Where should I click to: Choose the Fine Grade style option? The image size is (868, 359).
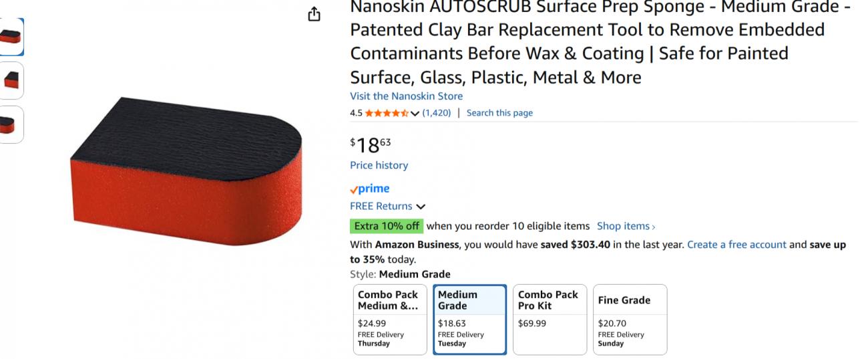pos(630,320)
